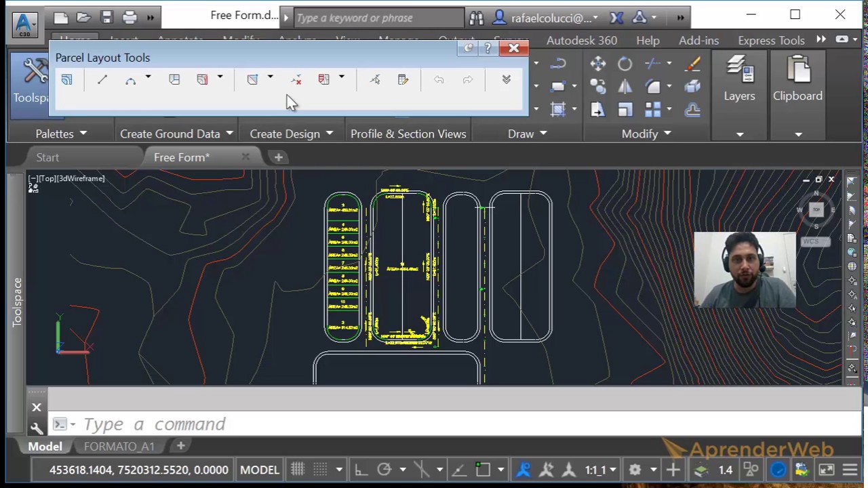This screenshot has height=488, width=868.
Task: Open the Express Tools ribbon tab
Action: 771,40
